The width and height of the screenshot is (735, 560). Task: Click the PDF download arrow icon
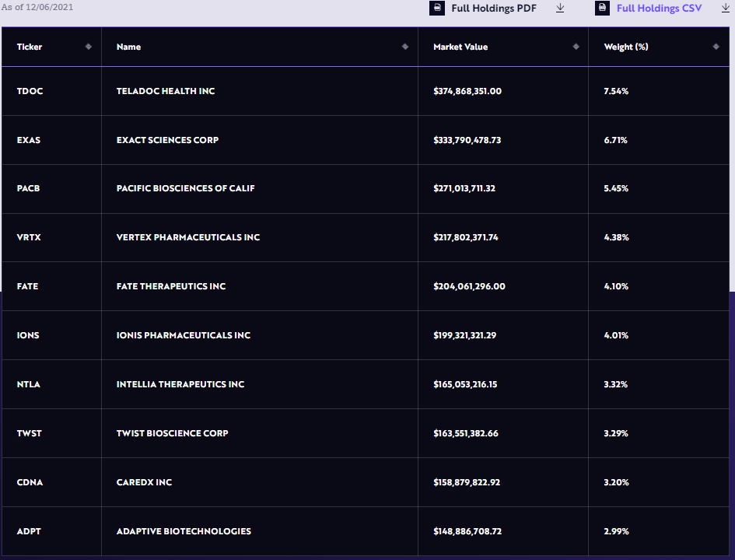[x=559, y=8]
